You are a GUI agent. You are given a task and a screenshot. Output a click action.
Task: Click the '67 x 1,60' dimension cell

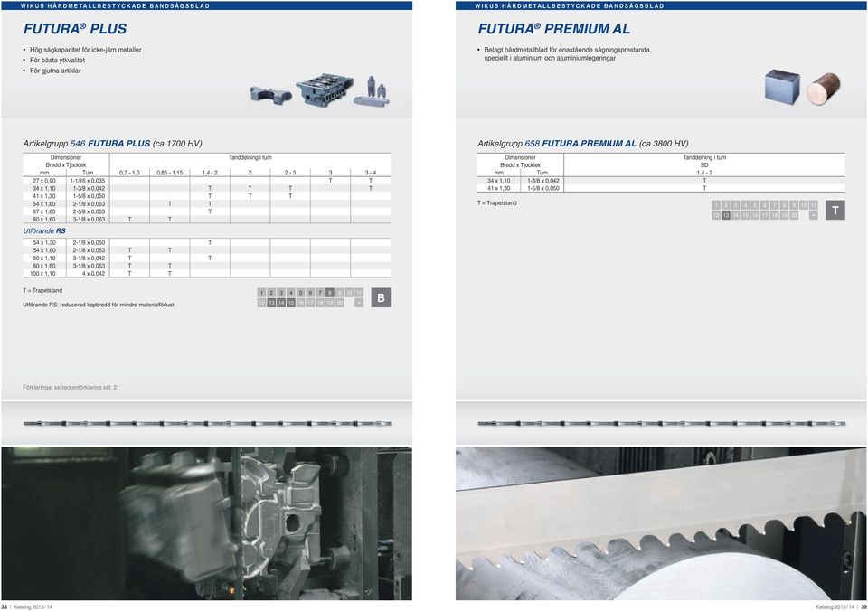43,211
